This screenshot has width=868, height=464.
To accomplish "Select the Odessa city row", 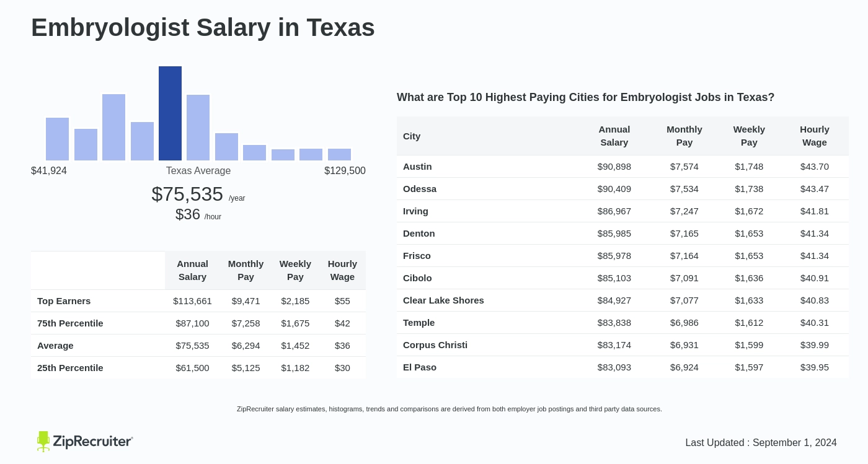I will 623,189.
